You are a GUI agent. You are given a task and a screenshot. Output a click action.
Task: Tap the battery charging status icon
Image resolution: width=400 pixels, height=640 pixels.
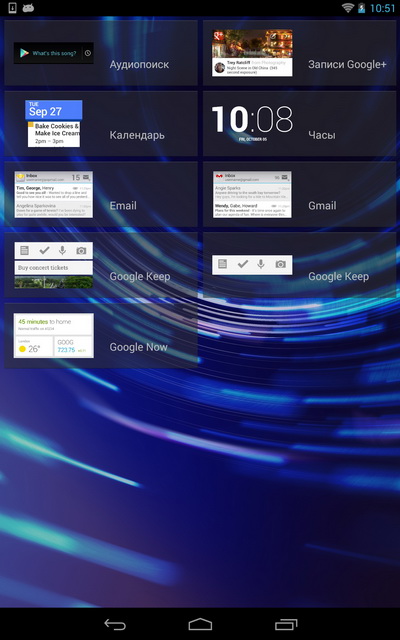click(362, 8)
